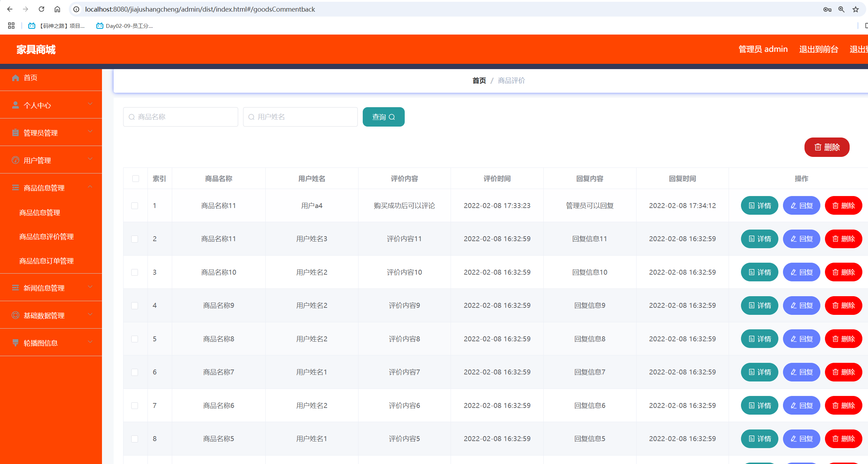This screenshot has width=868, height=464.
Task: Bookmark this page with star icon
Action: click(x=855, y=10)
